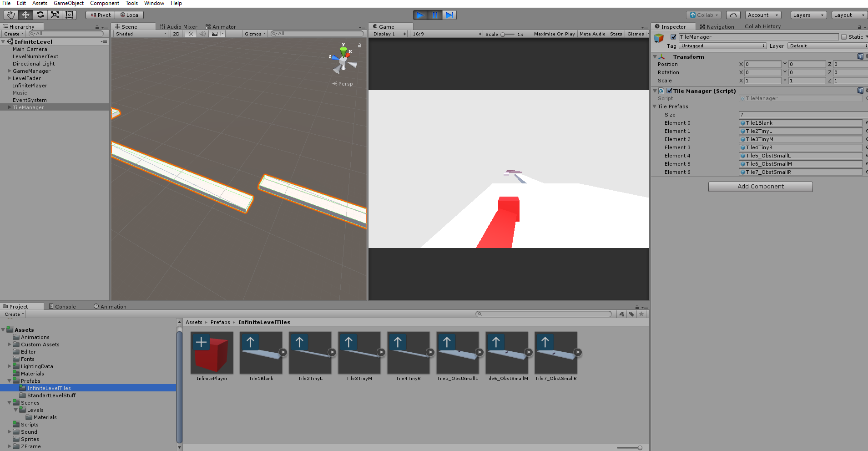The image size is (868, 451).
Task: Lock the Hierarchy panel
Action: click(x=97, y=27)
